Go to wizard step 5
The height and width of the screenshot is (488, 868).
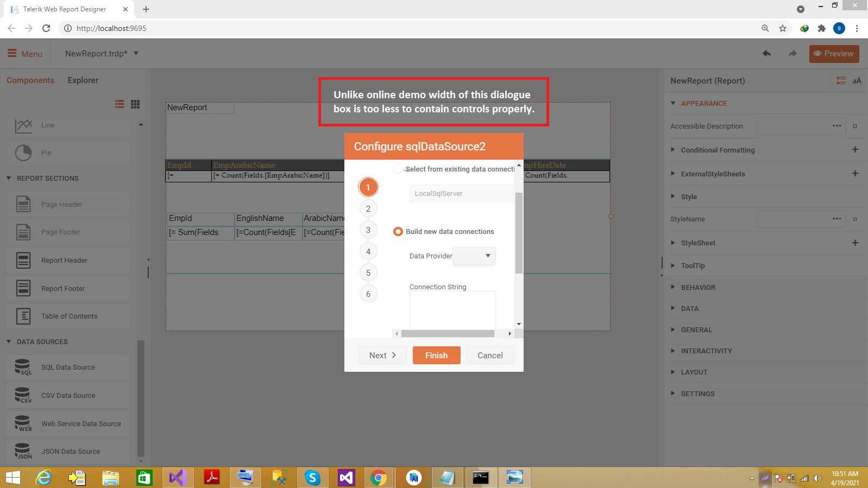click(x=368, y=273)
